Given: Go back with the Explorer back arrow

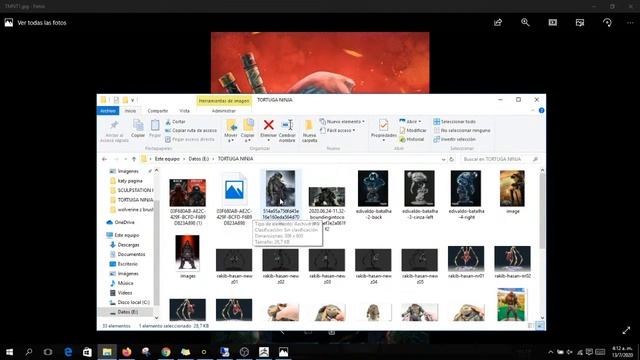Looking at the screenshot, I should [104, 159].
